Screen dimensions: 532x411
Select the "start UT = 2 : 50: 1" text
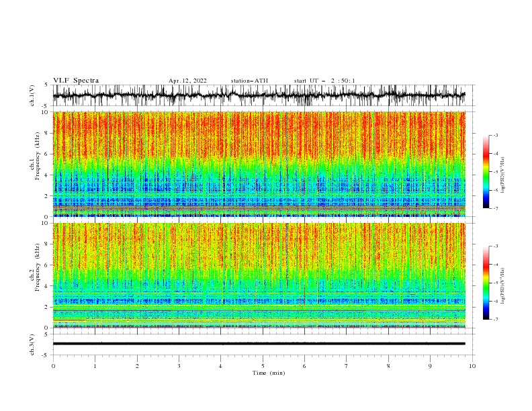[x=324, y=81]
